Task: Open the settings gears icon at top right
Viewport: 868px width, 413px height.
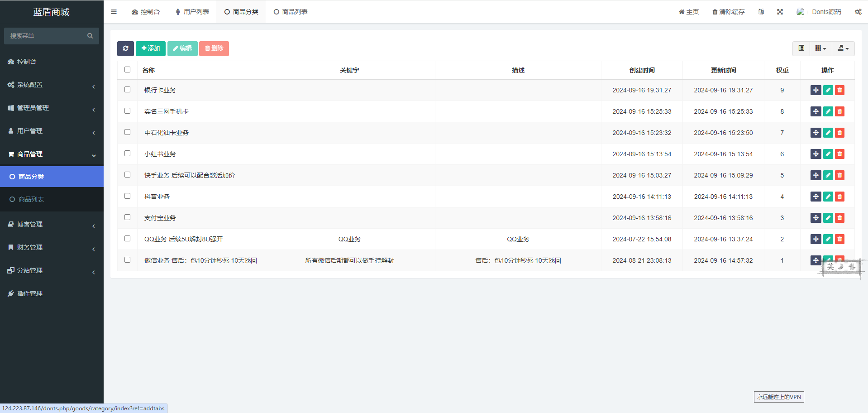Action: (x=858, y=12)
